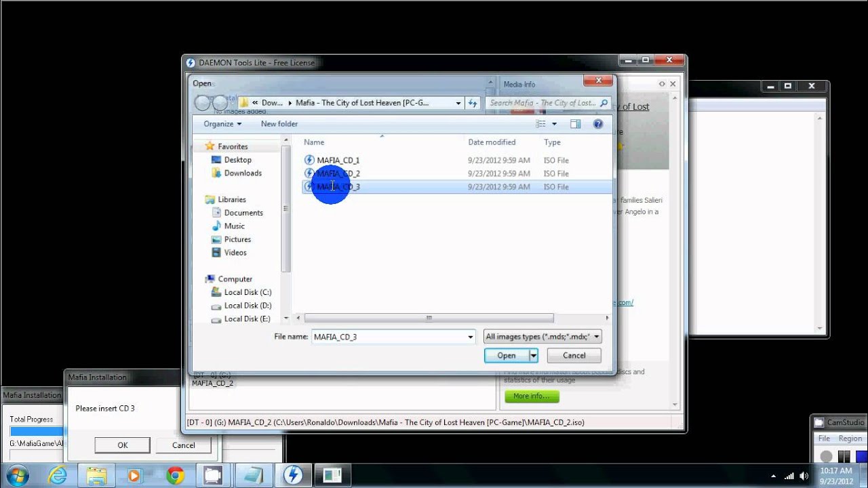Click the Open button in dialog
Image resolution: width=868 pixels, height=488 pixels.
(x=507, y=355)
